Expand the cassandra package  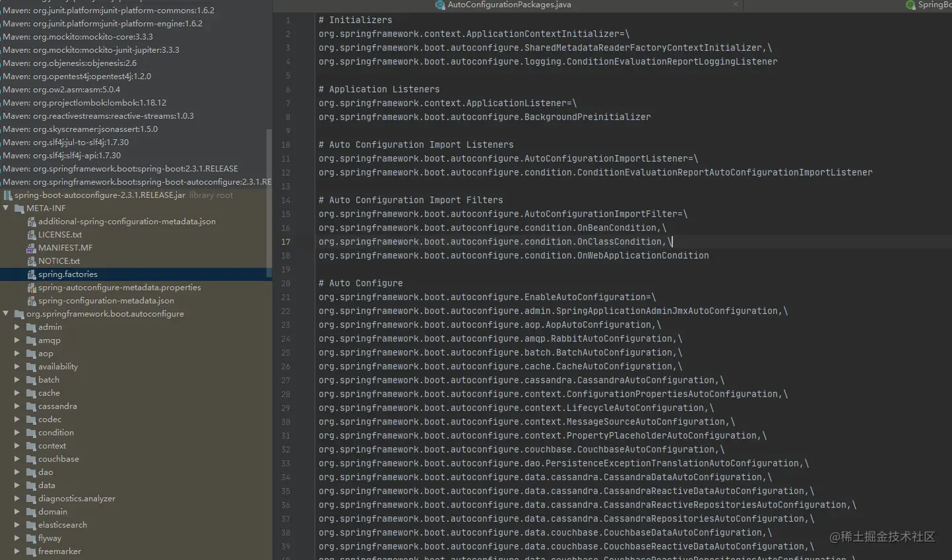click(17, 406)
